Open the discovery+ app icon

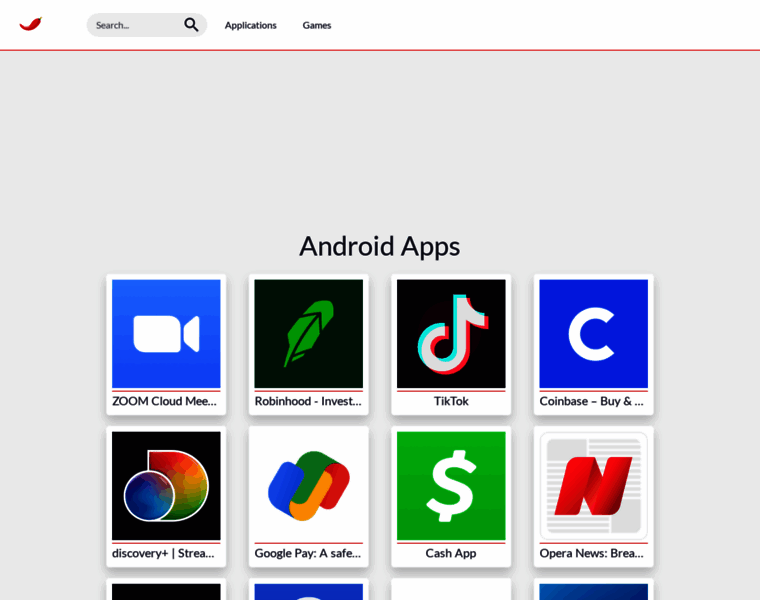point(166,486)
